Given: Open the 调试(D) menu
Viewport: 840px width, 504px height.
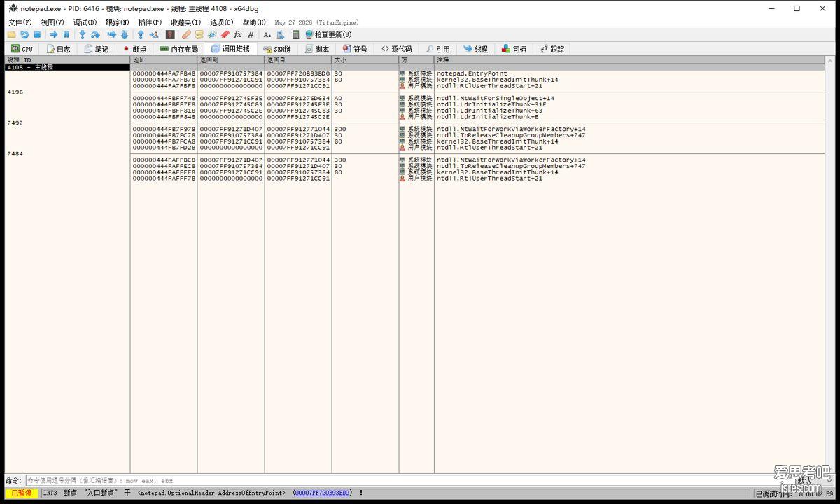Looking at the screenshot, I should 85,22.
